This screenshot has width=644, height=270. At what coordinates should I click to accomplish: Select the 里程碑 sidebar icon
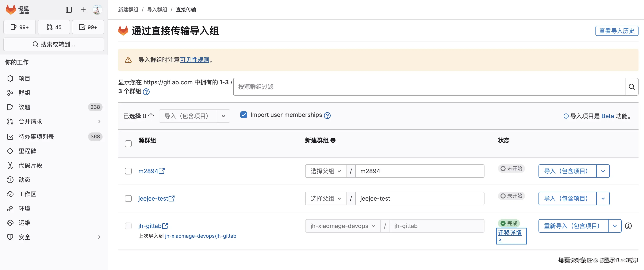pos(10,151)
